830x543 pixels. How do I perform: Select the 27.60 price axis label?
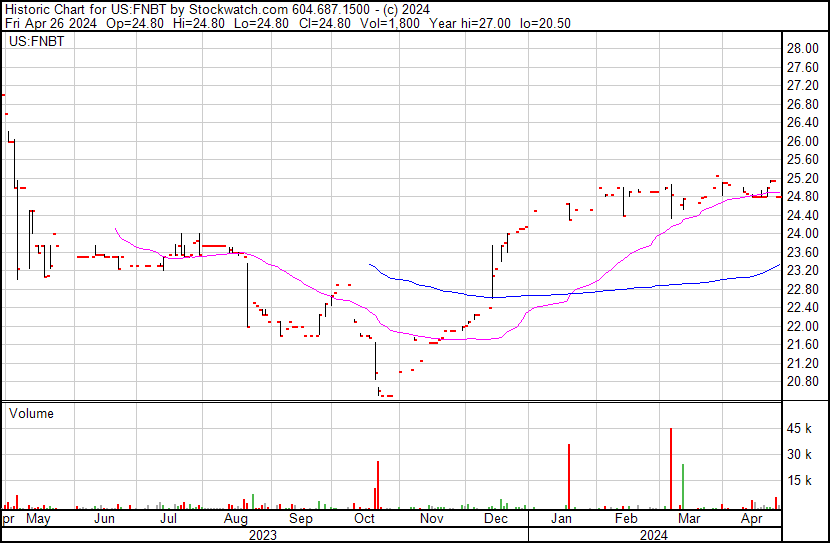pos(802,67)
